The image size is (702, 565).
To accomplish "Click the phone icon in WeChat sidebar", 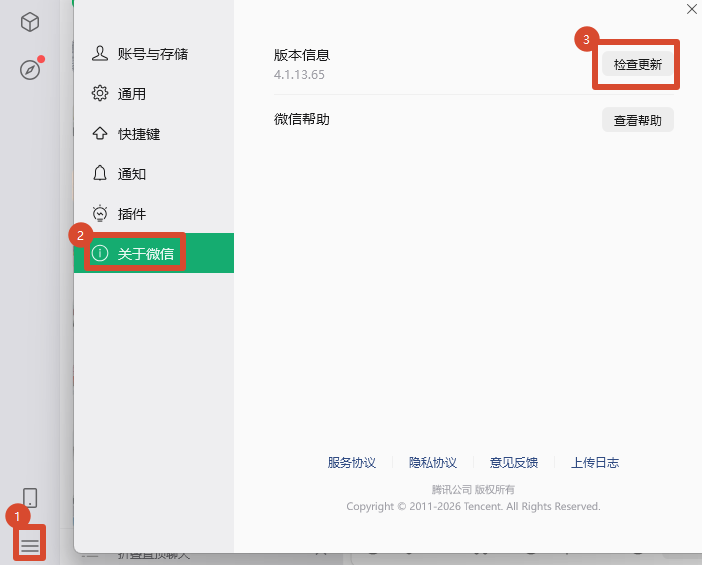I will pyautogui.click(x=30, y=498).
